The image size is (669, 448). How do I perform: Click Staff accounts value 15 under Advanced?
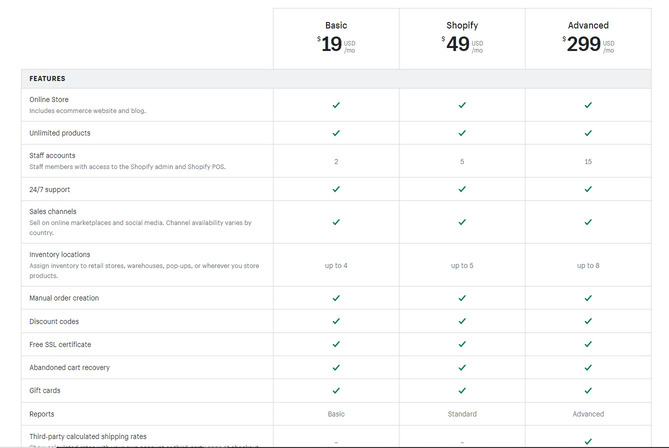pyautogui.click(x=588, y=162)
